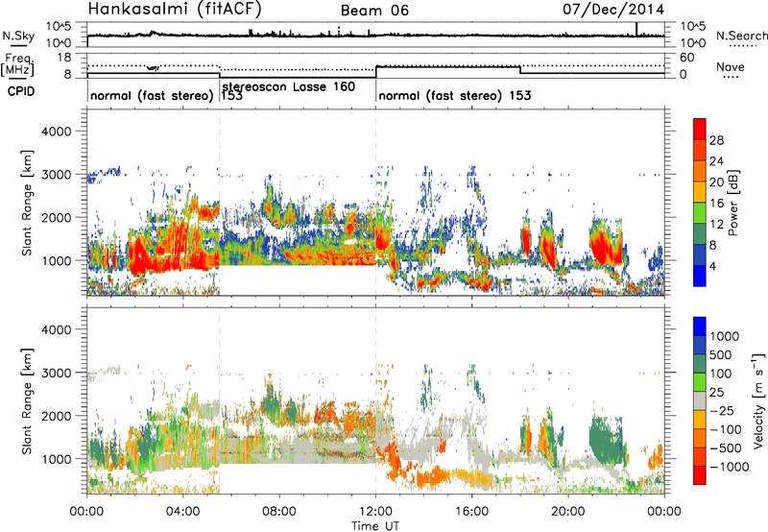Click the red segment of the Power colorbar
This screenshot has width=768, height=532.
pyautogui.click(x=700, y=130)
